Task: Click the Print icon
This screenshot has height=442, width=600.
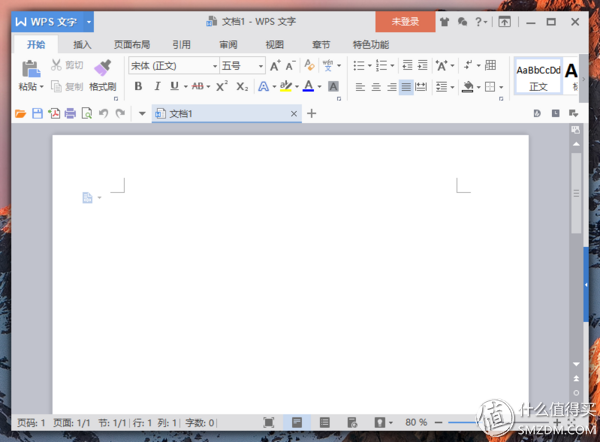Action: (x=70, y=114)
